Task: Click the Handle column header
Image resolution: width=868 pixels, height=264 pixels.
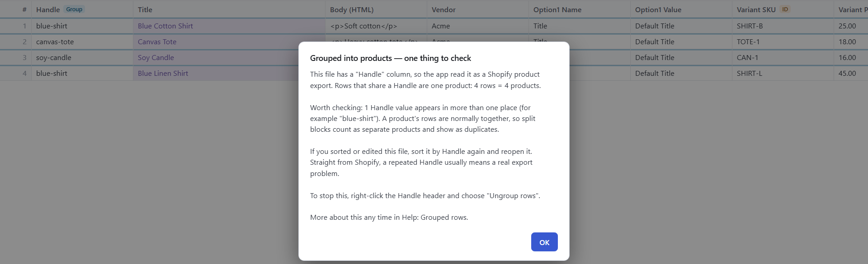Action: tap(82, 9)
